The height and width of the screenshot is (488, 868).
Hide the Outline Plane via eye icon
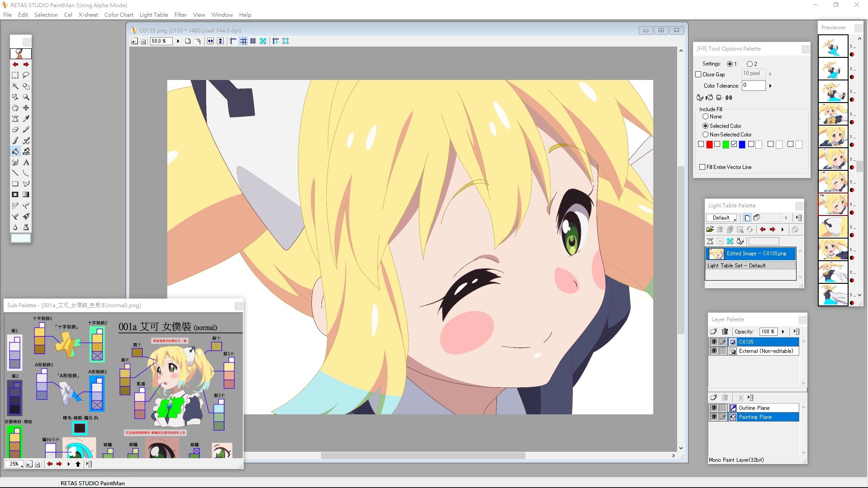[714, 408]
